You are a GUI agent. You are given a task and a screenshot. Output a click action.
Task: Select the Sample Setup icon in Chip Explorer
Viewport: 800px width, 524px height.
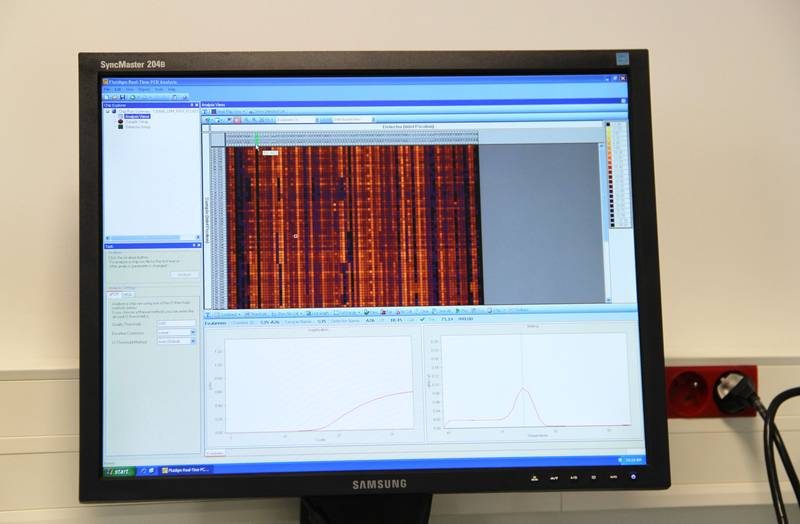pos(121,121)
